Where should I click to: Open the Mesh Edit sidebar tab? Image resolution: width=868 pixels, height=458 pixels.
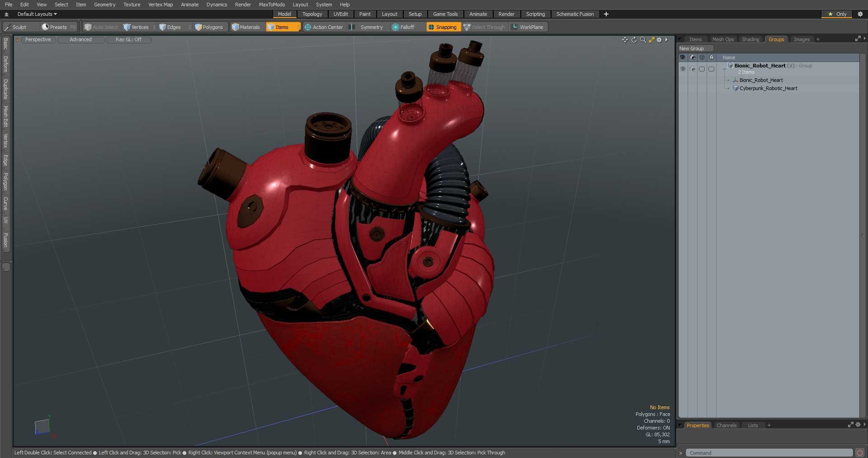(x=5, y=116)
